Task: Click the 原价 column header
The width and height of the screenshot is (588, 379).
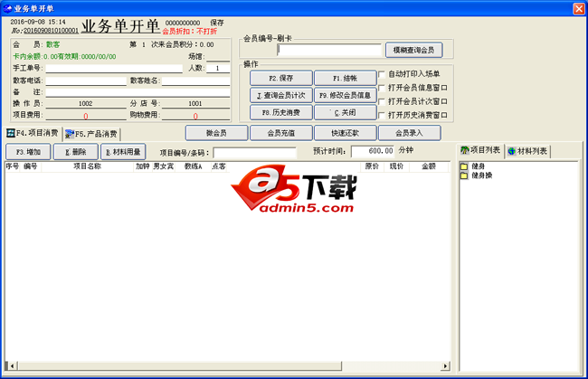Action: tap(372, 166)
